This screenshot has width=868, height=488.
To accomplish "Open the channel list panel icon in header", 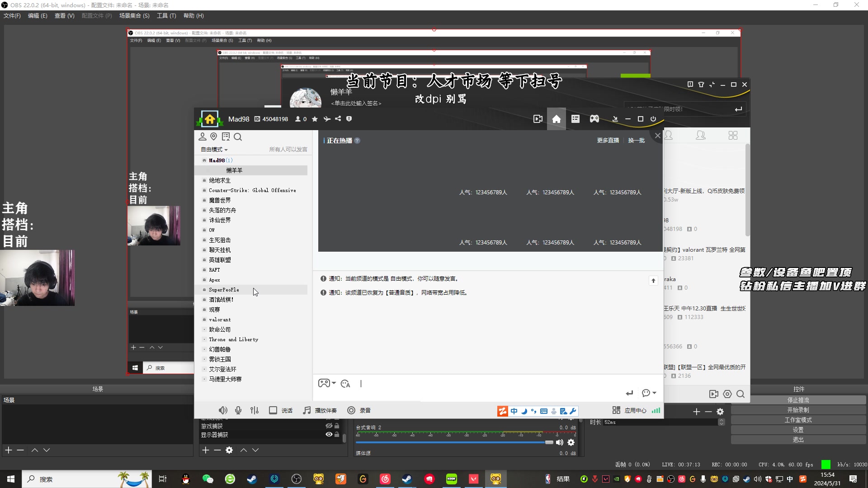I will (x=575, y=118).
